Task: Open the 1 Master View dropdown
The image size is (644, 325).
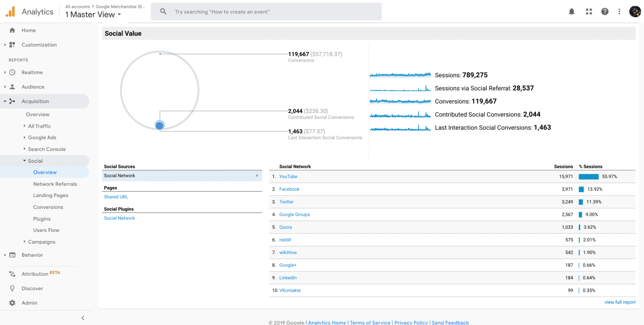Action: click(93, 15)
